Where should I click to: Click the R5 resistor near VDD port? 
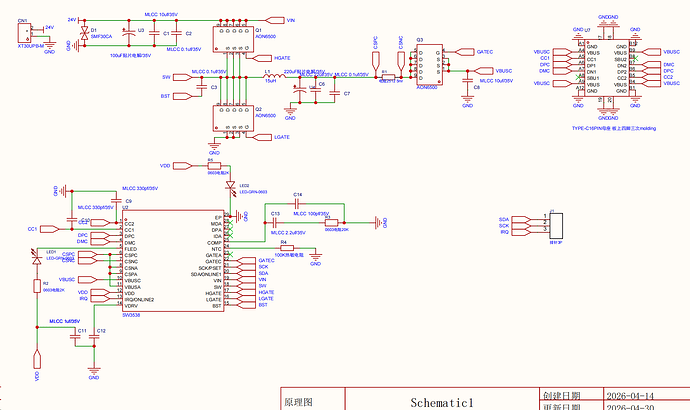[214, 166]
